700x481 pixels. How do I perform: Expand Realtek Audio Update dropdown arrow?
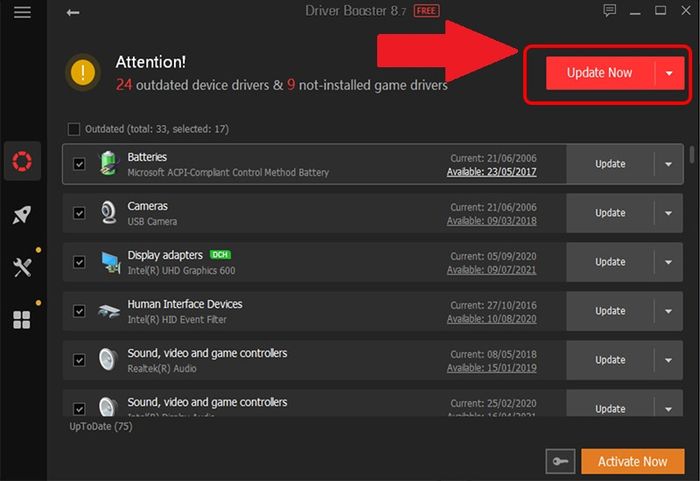point(668,360)
